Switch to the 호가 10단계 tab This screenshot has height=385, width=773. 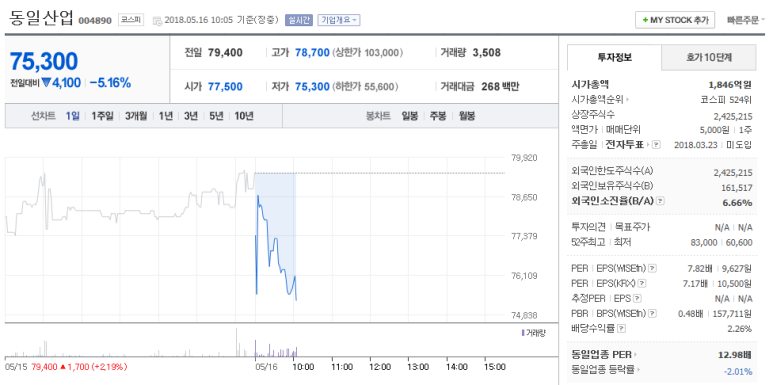coord(708,57)
